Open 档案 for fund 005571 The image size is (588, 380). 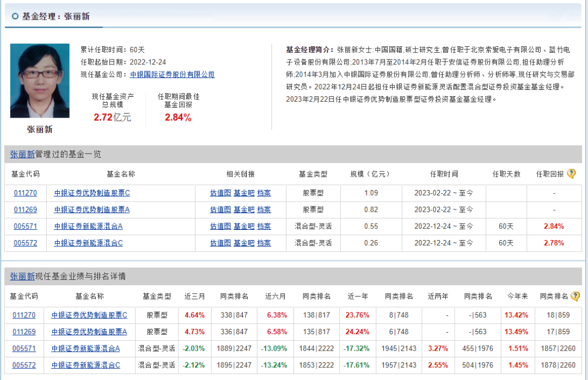(x=264, y=226)
